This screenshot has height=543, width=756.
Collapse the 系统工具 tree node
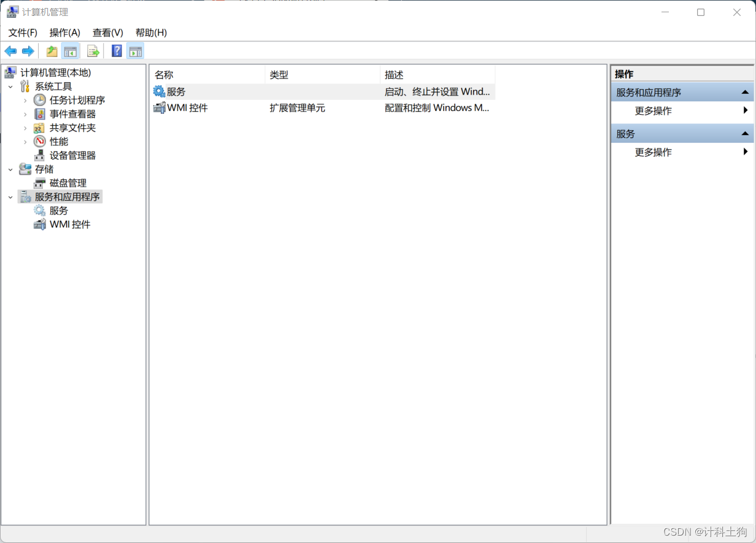10,87
